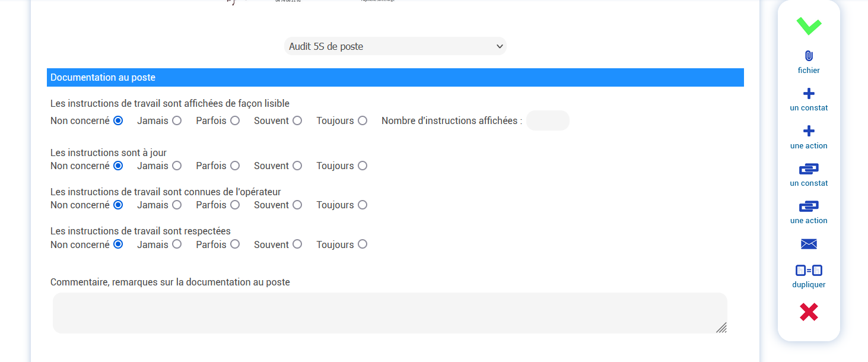Select 'Parfois' for instructions affichées de façon lisible
868x362 pixels.
pyautogui.click(x=235, y=120)
